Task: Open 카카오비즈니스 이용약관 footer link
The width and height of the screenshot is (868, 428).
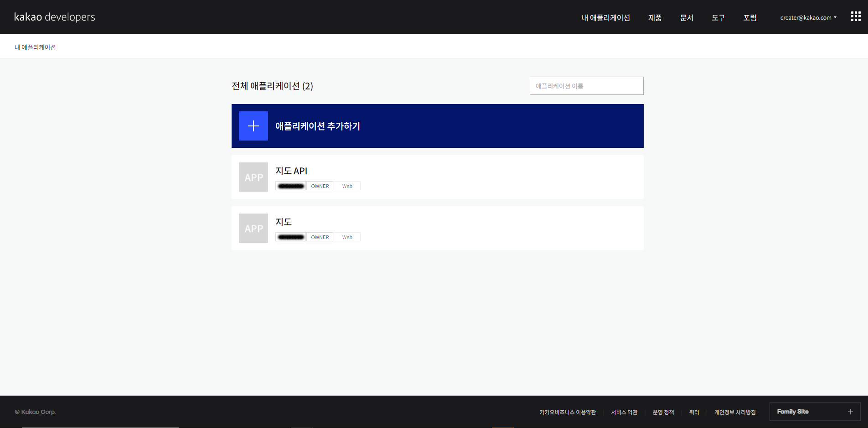Action: click(568, 412)
